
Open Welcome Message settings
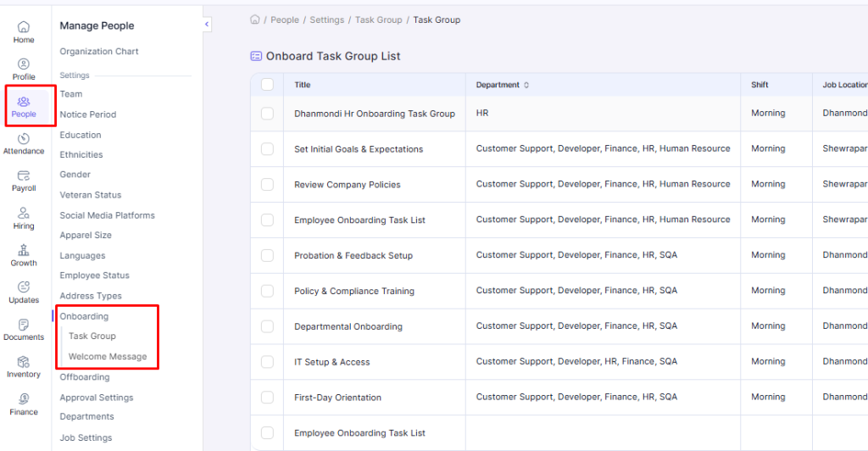coord(108,357)
